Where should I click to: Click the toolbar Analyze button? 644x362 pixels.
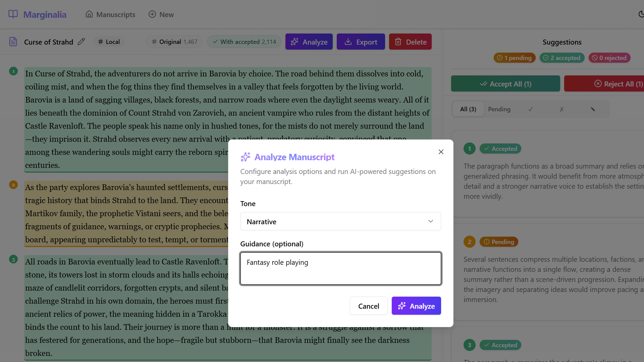[x=309, y=42]
